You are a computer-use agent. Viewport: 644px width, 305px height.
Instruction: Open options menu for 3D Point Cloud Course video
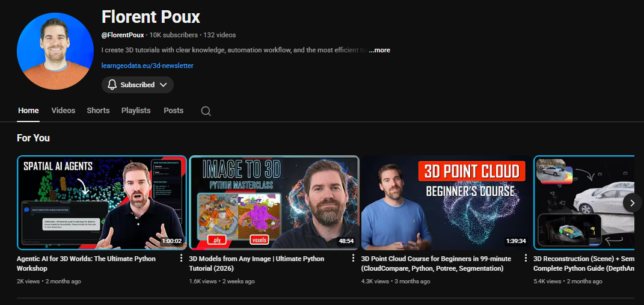coord(526,258)
